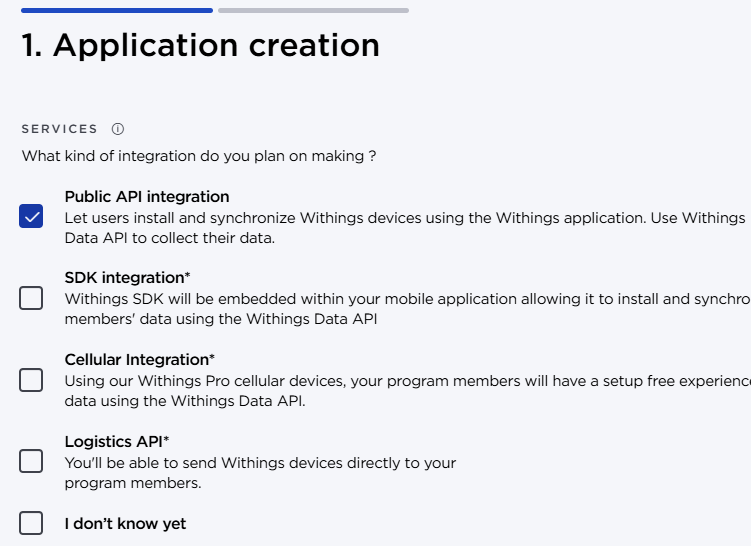Click the integration question text
Viewport: 751px width, 546px height.
pyautogui.click(x=199, y=156)
